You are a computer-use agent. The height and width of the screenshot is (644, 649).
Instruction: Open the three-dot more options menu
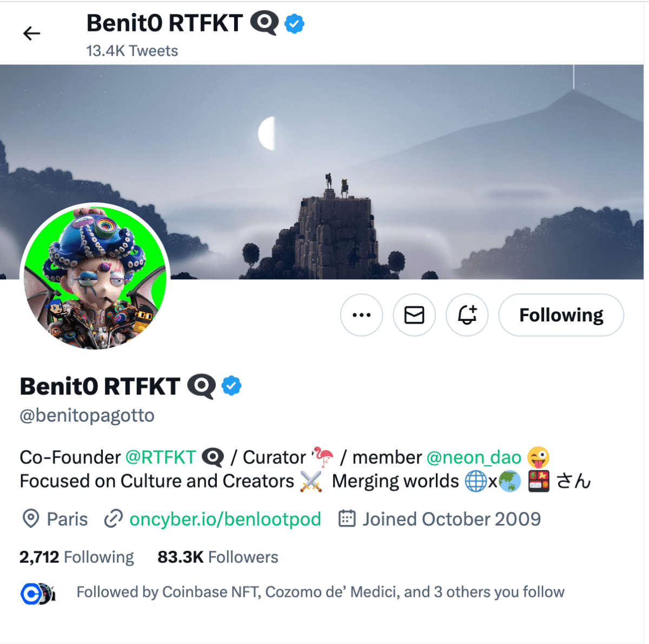[x=361, y=315]
